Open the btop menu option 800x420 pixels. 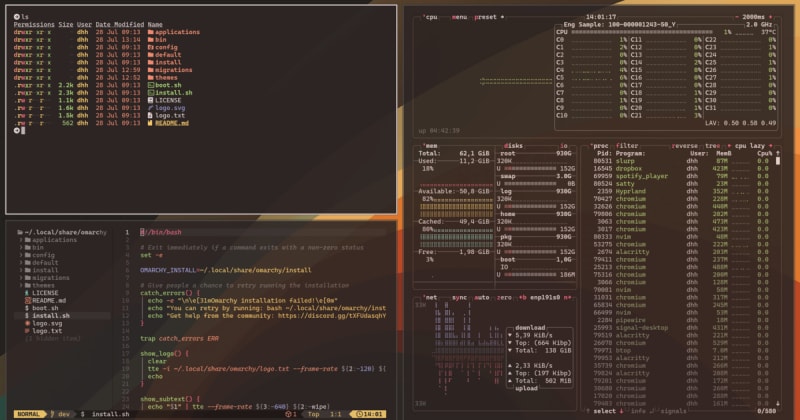click(x=461, y=17)
